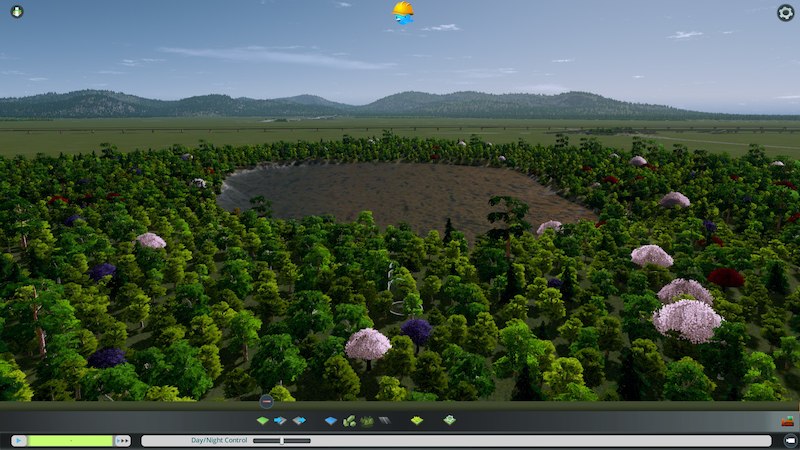Image resolution: width=800 pixels, height=450 pixels.
Task: Open the gear options menu
Action: [786, 13]
